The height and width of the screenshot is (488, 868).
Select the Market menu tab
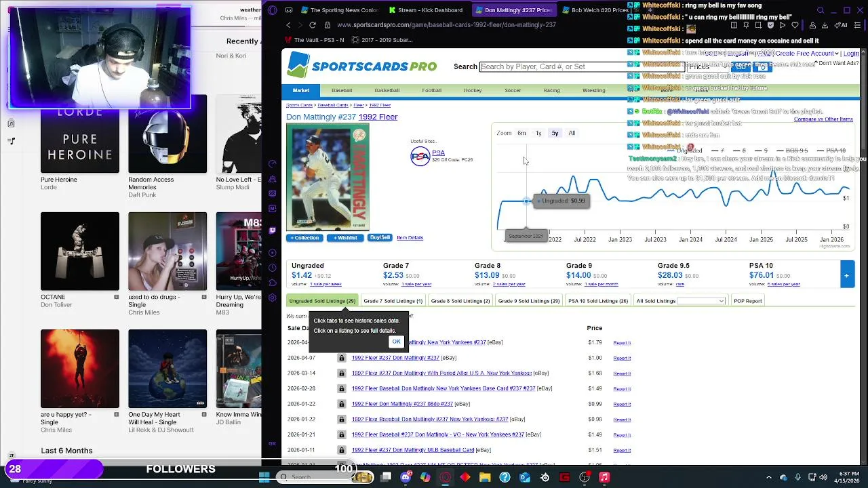point(301,90)
